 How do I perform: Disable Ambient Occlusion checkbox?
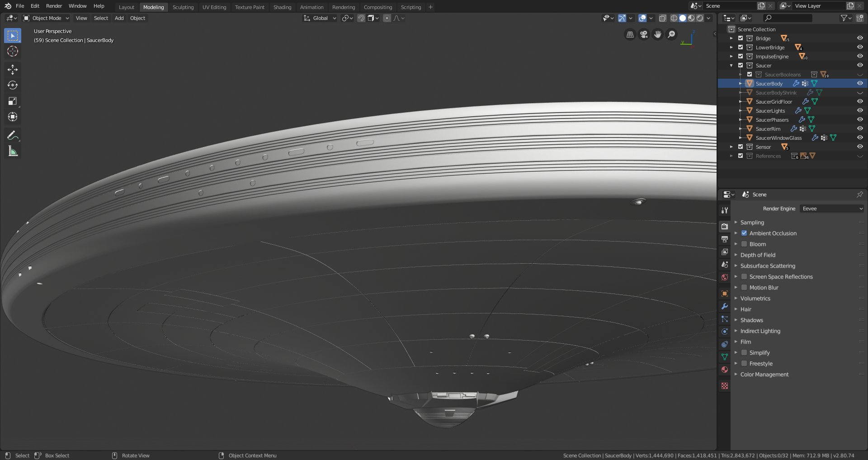click(744, 233)
